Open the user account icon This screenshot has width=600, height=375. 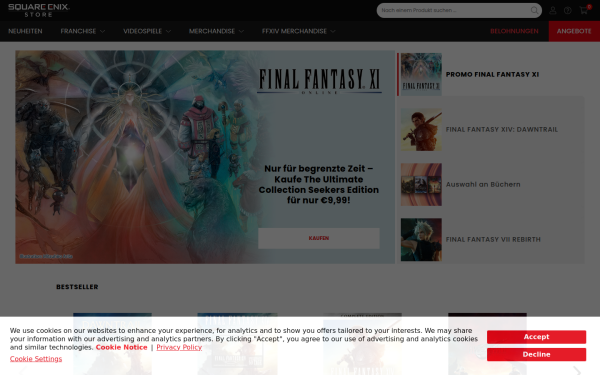(553, 10)
